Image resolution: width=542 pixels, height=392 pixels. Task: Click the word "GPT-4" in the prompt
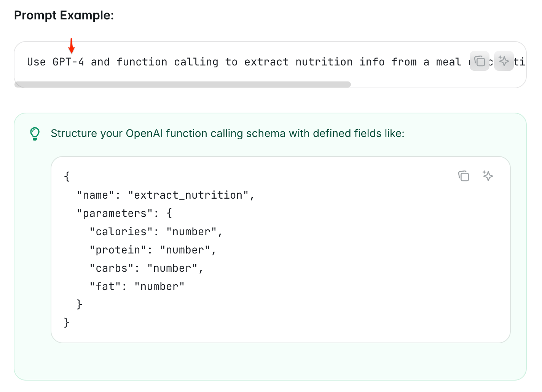(68, 62)
